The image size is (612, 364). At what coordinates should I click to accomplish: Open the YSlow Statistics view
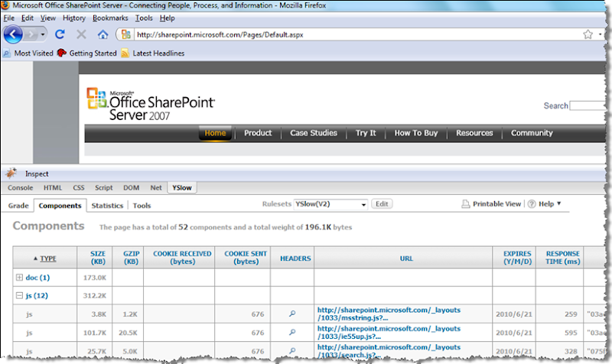point(107,206)
